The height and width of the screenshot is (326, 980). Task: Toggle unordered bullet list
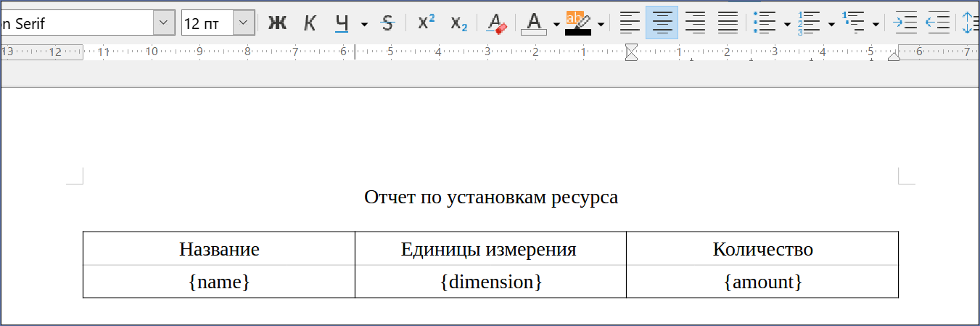[765, 23]
